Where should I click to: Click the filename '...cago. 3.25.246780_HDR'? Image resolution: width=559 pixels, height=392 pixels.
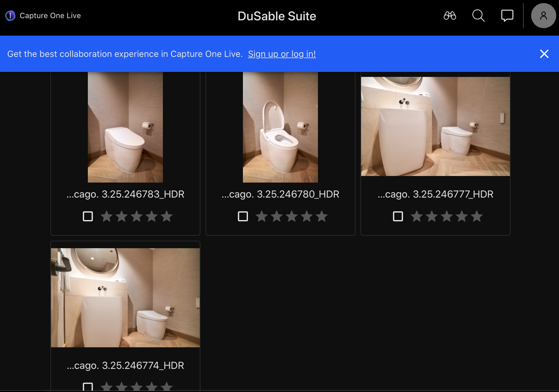(280, 194)
